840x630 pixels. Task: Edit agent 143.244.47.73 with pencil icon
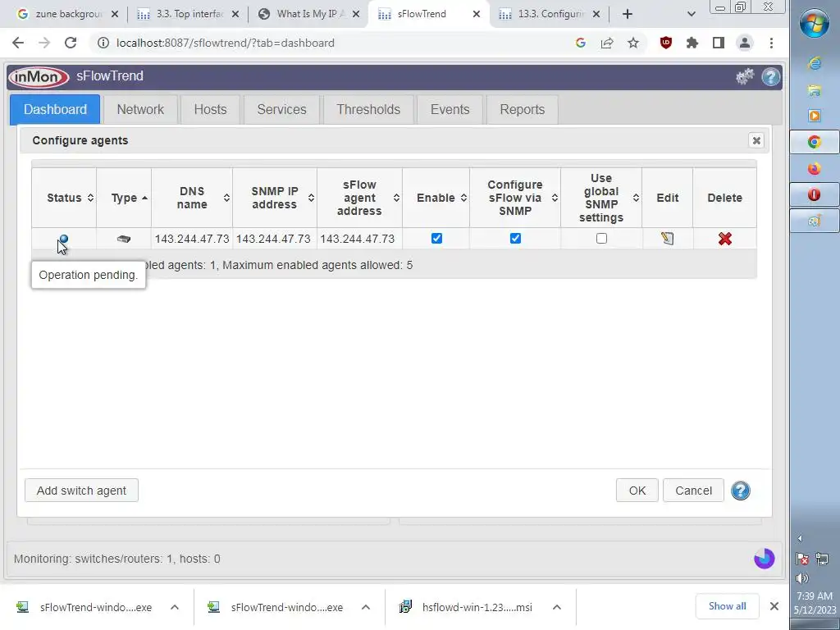point(667,239)
